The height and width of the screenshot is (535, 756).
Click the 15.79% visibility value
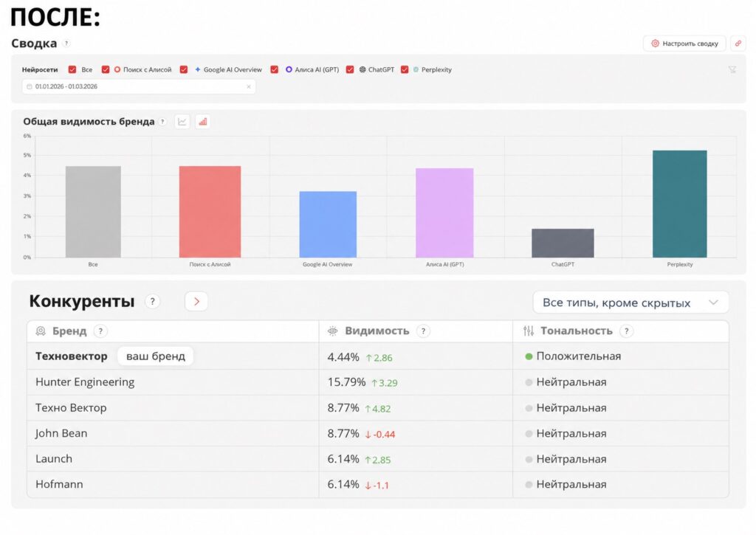pyautogui.click(x=347, y=382)
